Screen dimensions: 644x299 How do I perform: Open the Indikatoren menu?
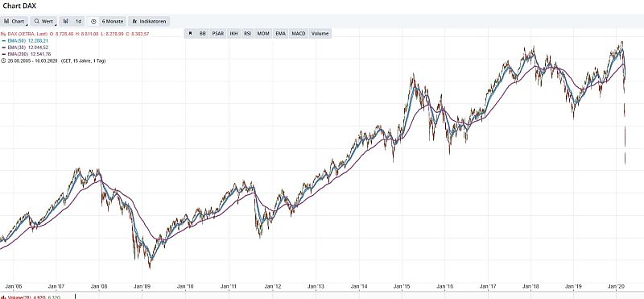tap(149, 22)
